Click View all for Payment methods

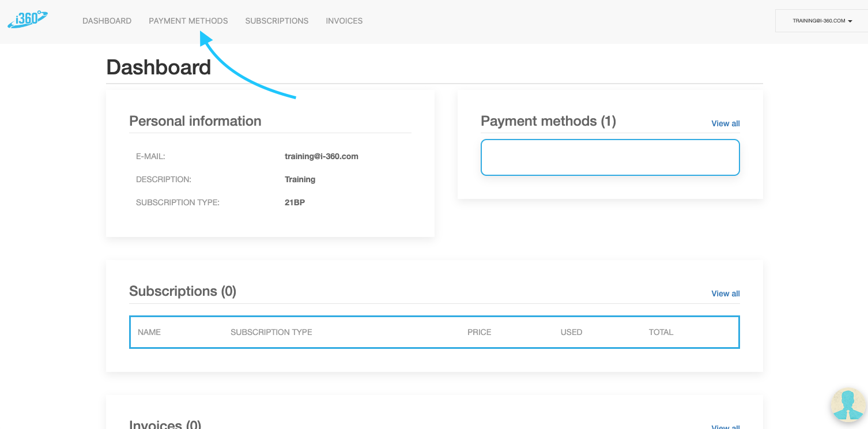coord(726,123)
